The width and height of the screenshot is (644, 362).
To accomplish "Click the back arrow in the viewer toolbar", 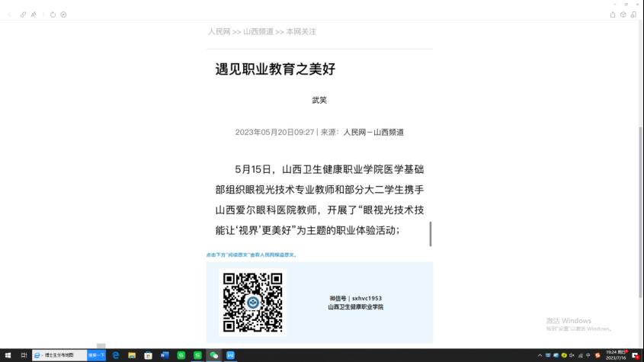I will pyautogui.click(x=9, y=14).
